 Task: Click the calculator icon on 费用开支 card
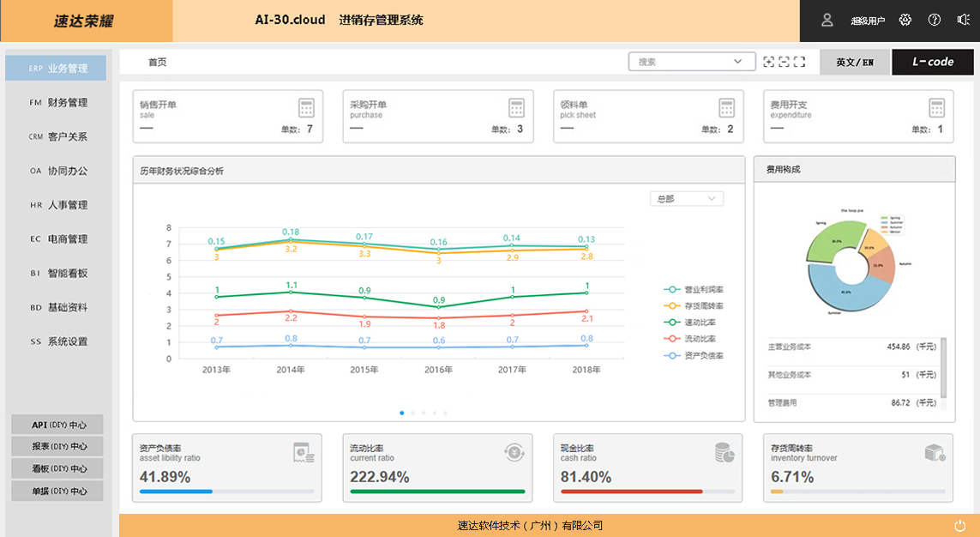pos(936,108)
